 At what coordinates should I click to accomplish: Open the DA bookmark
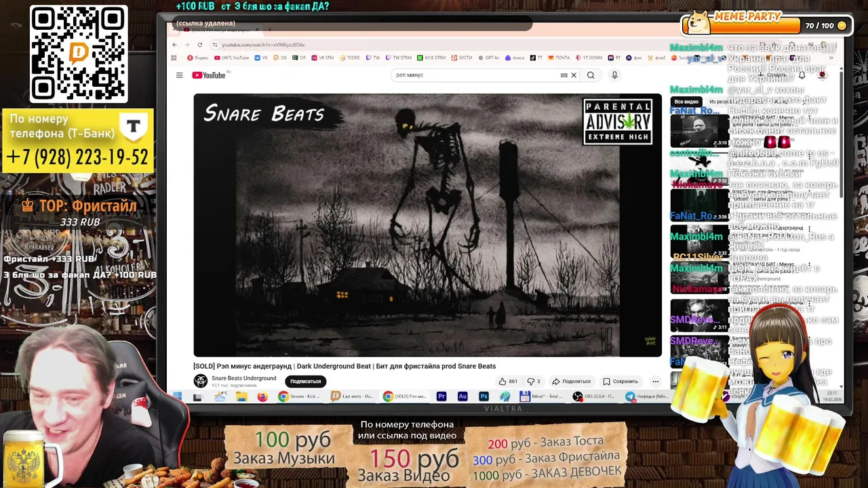click(280, 58)
